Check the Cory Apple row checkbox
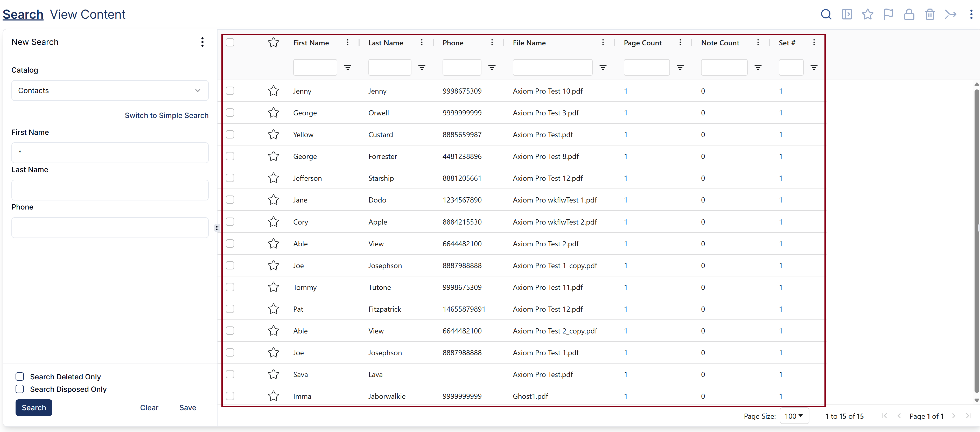The height and width of the screenshot is (432, 980). point(230,221)
